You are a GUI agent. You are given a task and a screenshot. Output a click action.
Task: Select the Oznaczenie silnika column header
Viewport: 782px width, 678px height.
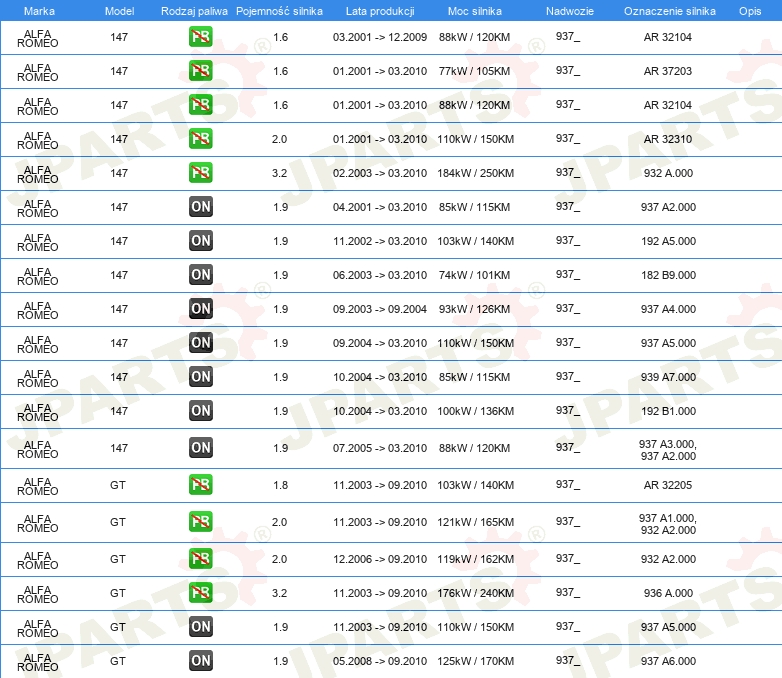point(669,10)
